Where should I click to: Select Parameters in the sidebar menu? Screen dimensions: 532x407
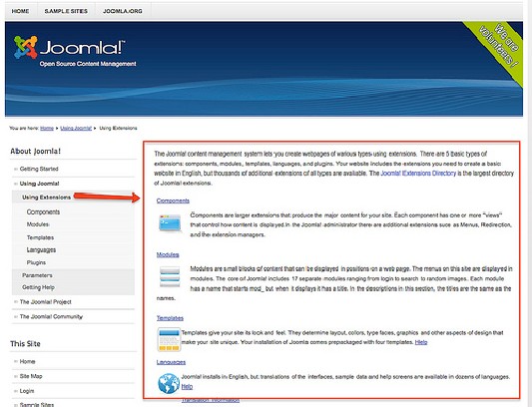(37, 275)
